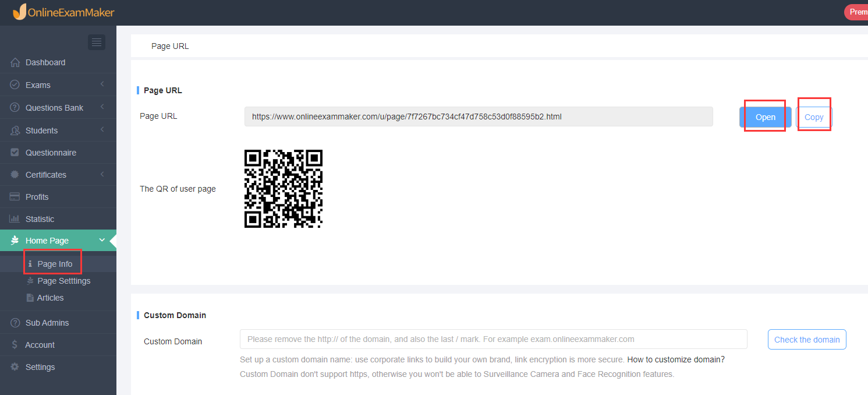Image resolution: width=868 pixels, height=395 pixels.
Task: Copy the page URL
Action: coord(814,117)
